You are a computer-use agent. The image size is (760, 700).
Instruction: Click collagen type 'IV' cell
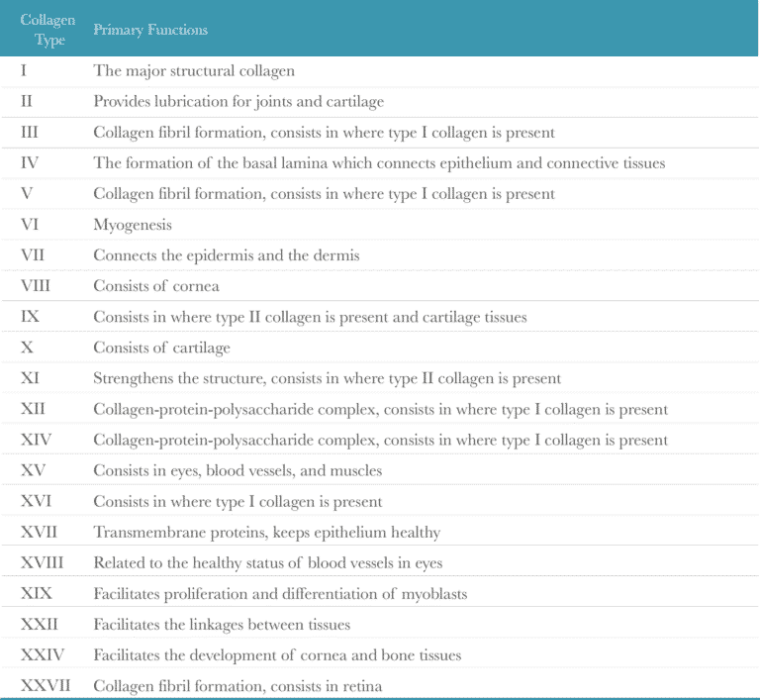pos(30,163)
